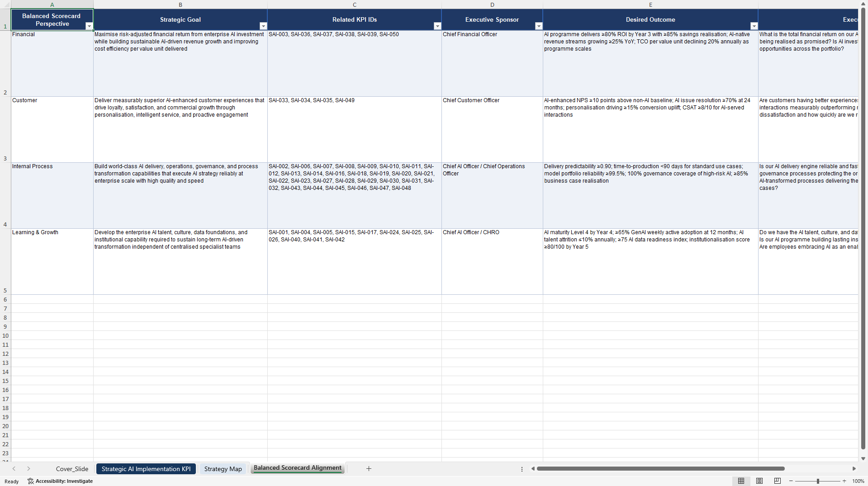The width and height of the screenshot is (868, 486).
Task: Select outcome cell starting 'Delivery predictability ≥0.90'
Action: point(650,195)
